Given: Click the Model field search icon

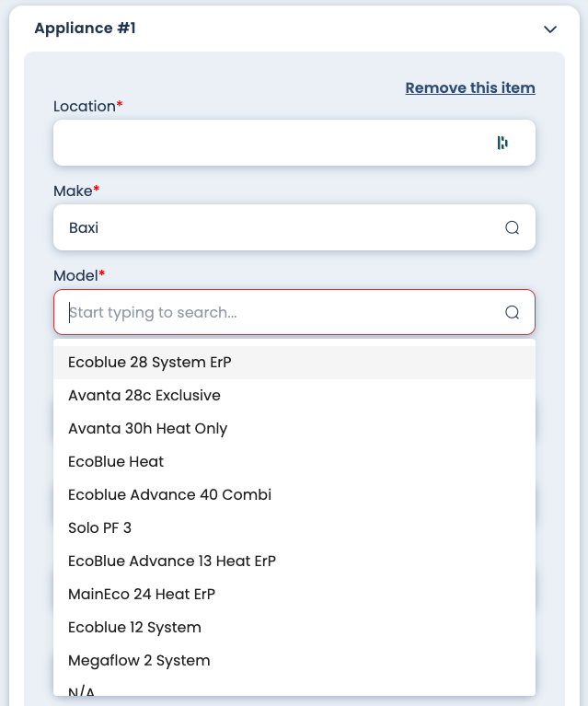Looking at the screenshot, I should 513,312.
